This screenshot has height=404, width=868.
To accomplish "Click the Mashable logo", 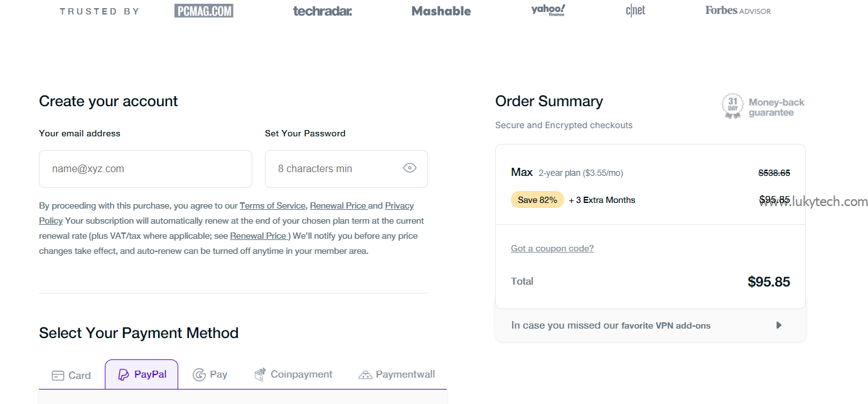I will (x=441, y=11).
